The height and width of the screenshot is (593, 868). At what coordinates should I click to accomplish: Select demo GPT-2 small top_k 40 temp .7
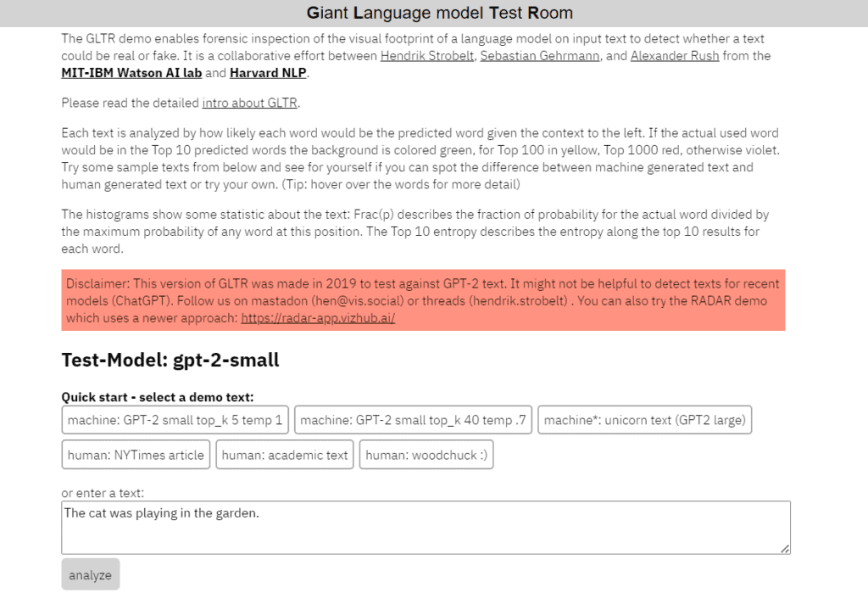(413, 420)
